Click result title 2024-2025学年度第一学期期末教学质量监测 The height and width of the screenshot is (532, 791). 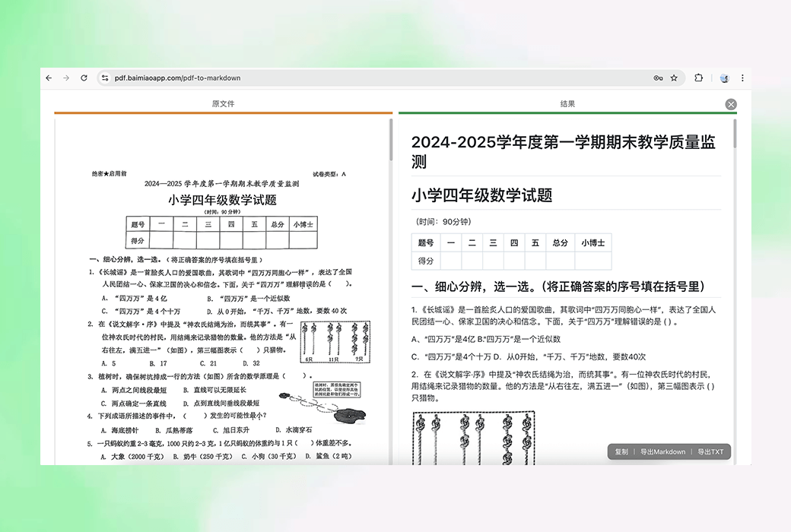tap(564, 151)
